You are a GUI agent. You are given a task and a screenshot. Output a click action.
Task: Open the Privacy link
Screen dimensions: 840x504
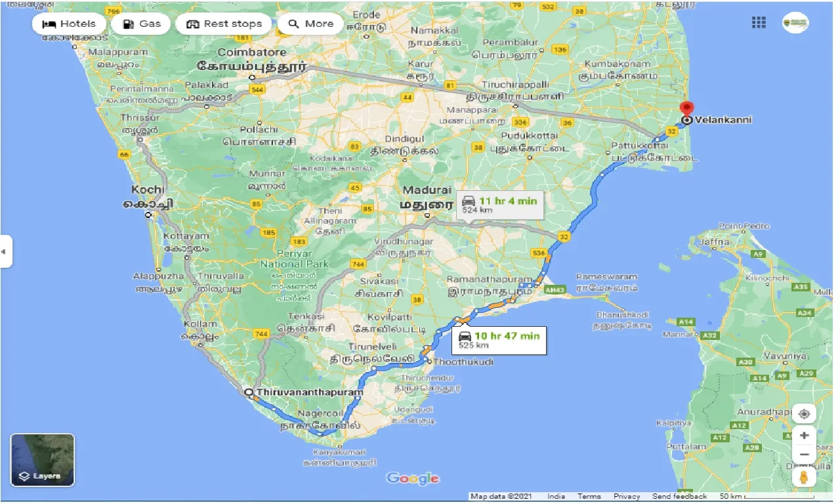[627, 496]
